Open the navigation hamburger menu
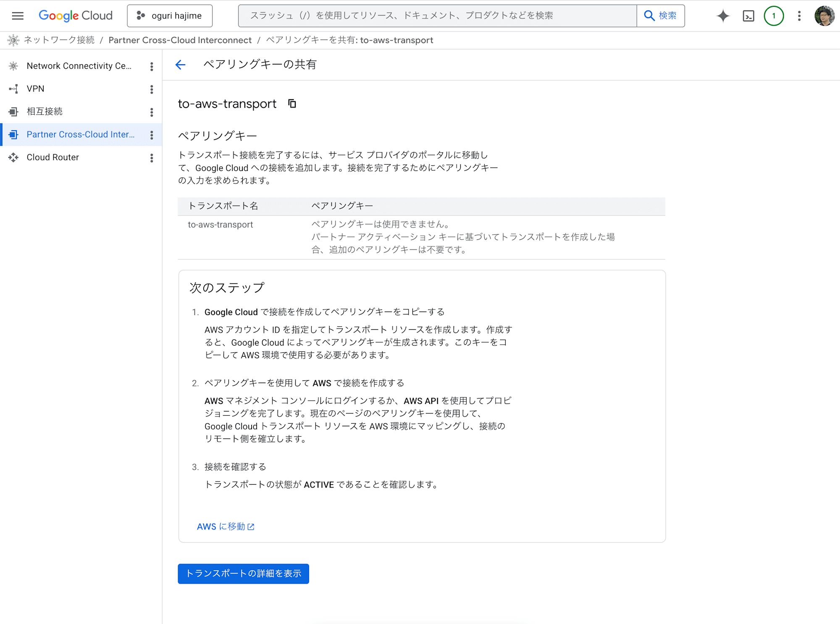This screenshot has width=840, height=624. [17, 16]
